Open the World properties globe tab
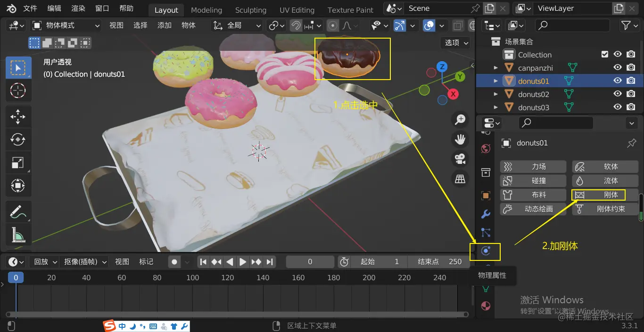The height and width of the screenshot is (332, 644). click(x=486, y=149)
